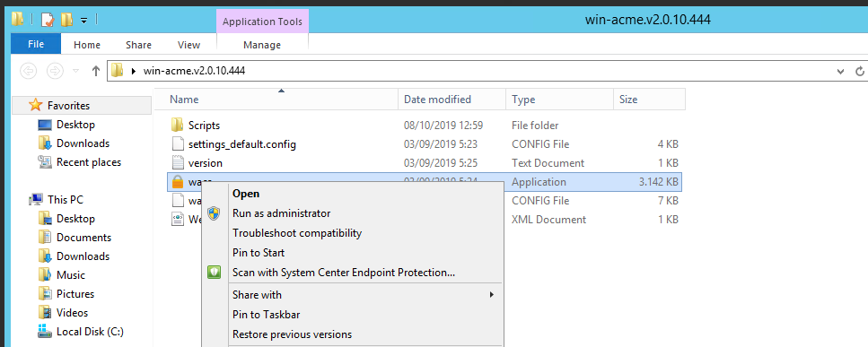868x347 pixels.
Task: Click the wacs application lock icon
Action: click(177, 181)
